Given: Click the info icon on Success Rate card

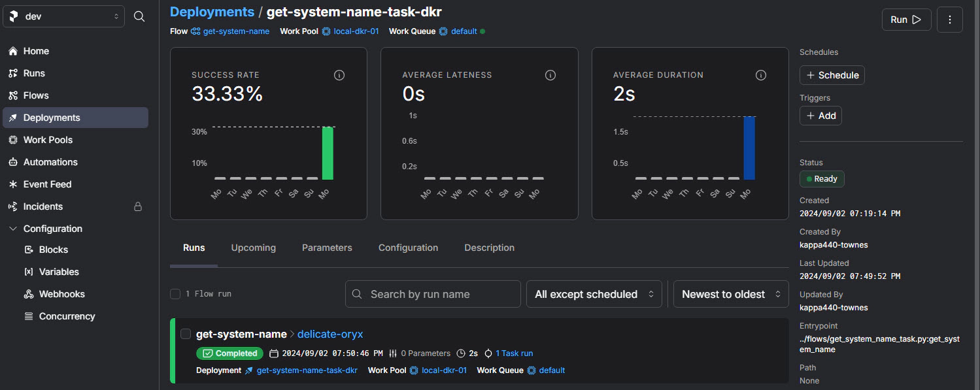Looking at the screenshot, I should click(339, 75).
